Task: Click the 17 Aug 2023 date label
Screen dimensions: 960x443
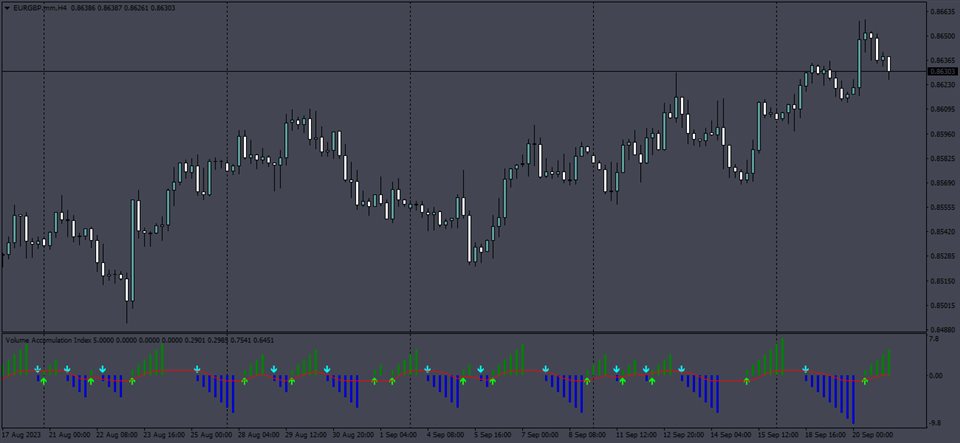Action: (22, 434)
